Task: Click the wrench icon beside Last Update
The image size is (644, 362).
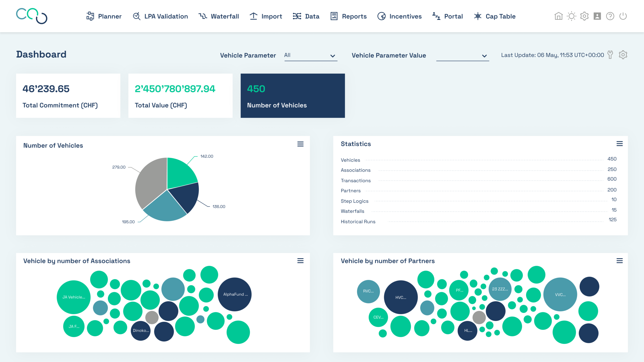Action: (x=610, y=55)
